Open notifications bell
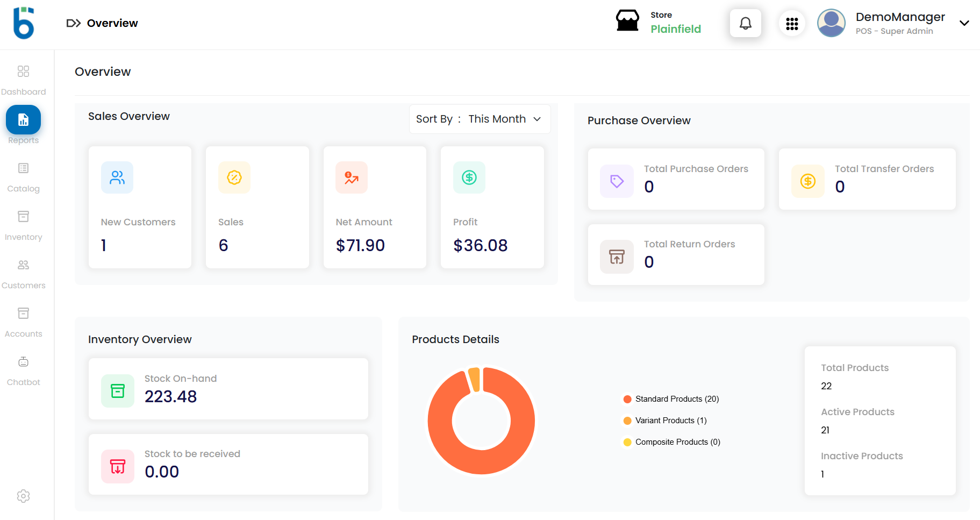980x520 pixels. pos(746,23)
